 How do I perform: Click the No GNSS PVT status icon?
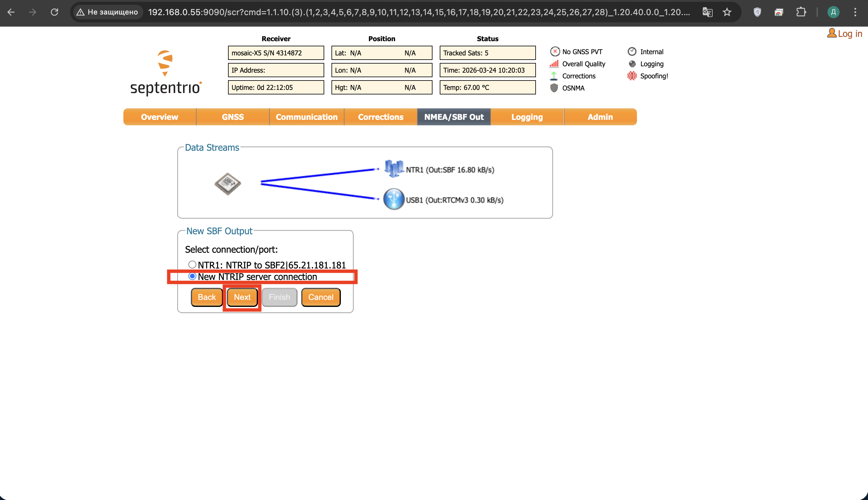point(554,51)
